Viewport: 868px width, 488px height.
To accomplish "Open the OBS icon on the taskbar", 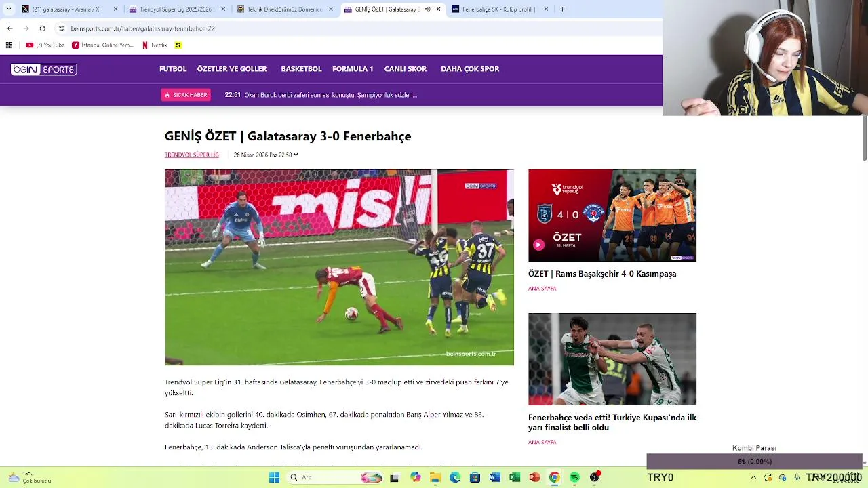I will [x=595, y=477].
